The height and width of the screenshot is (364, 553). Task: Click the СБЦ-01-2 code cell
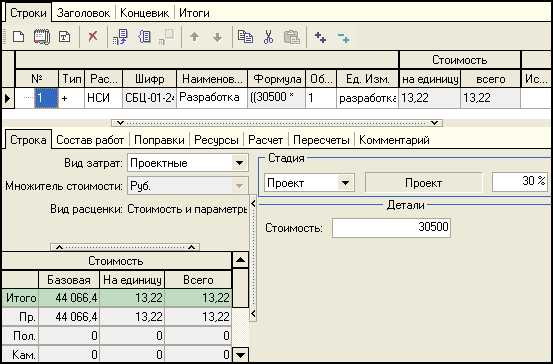coord(150,98)
